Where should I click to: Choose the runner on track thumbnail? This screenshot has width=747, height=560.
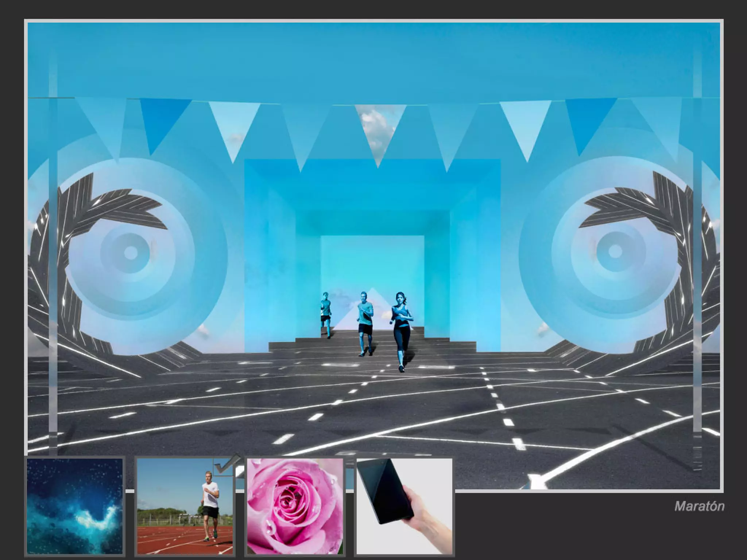pyautogui.click(x=185, y=506)
